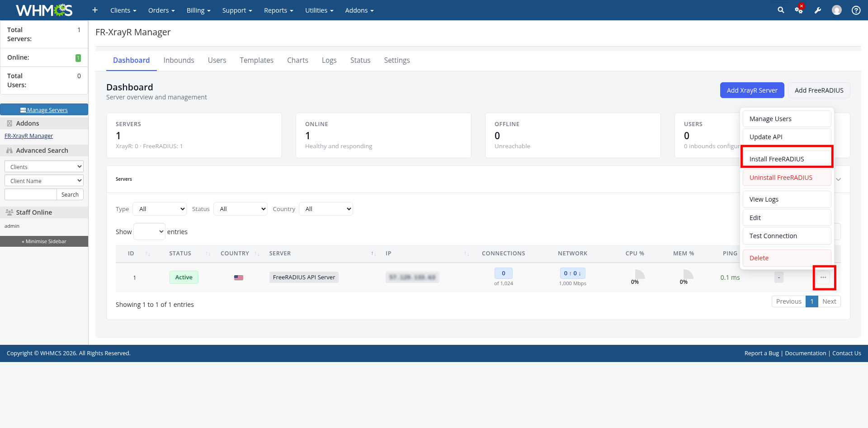Select Install FreeRADIUS from the action menu
The height and width of the screenshot is (428, 868).
coord(787,159)
